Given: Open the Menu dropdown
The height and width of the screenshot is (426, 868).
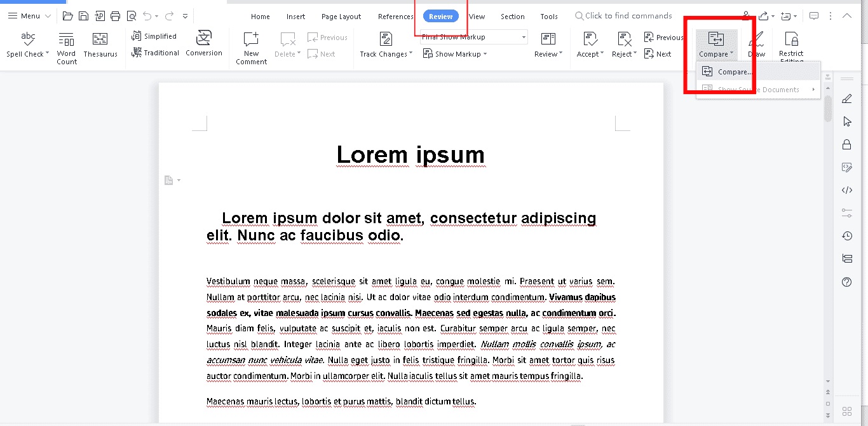Looking at the screenshot, I should (x=29, y=16).
